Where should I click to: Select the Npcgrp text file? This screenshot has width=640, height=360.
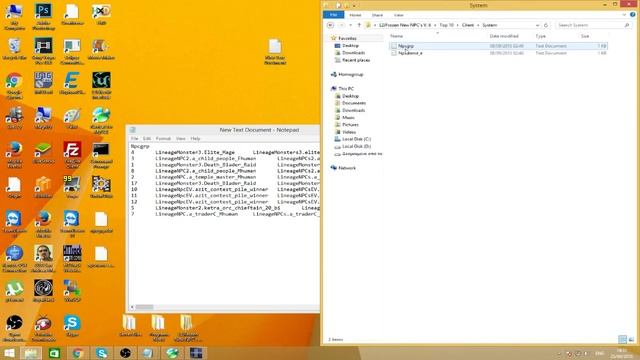[x=498, y=46]
